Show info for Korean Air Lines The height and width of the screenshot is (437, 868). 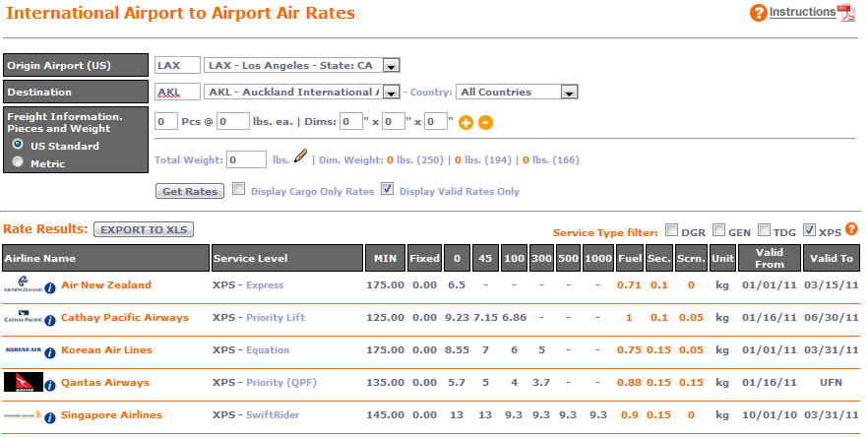click(50, 352)
